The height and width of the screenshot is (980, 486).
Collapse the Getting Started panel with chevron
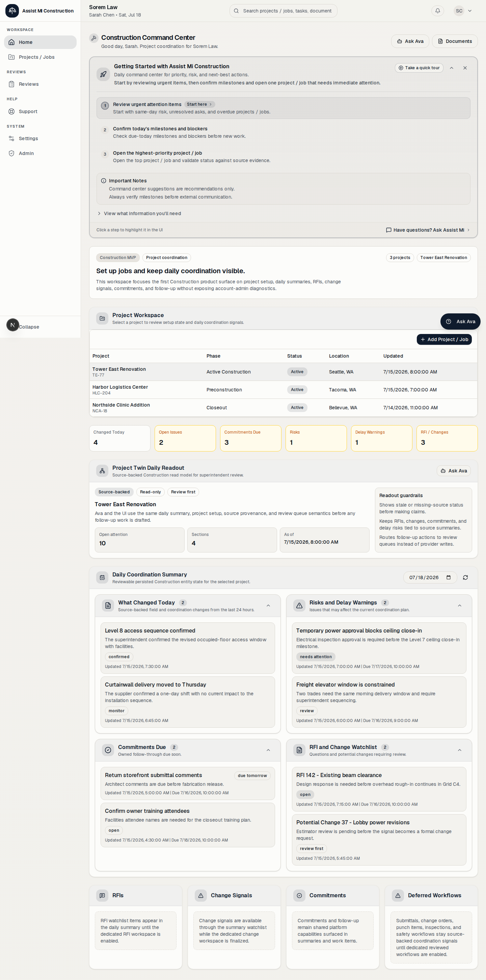click(451, 68)
